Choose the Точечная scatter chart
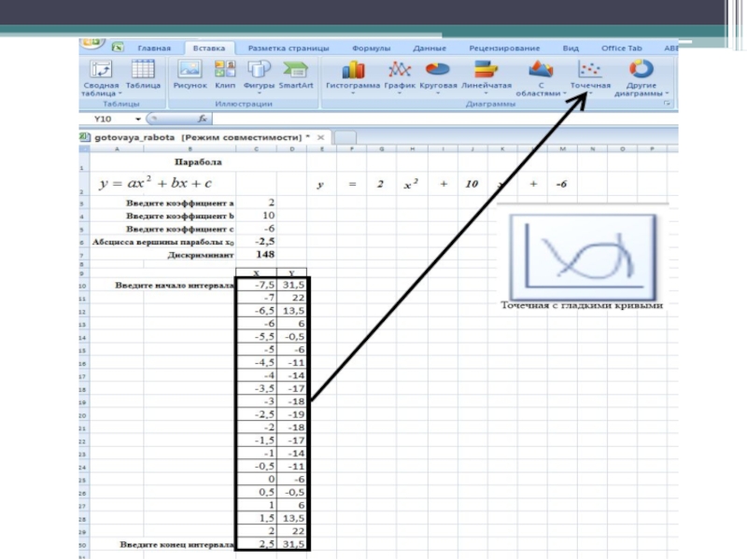Screen dimensions: 747x560 coord(590,75)
